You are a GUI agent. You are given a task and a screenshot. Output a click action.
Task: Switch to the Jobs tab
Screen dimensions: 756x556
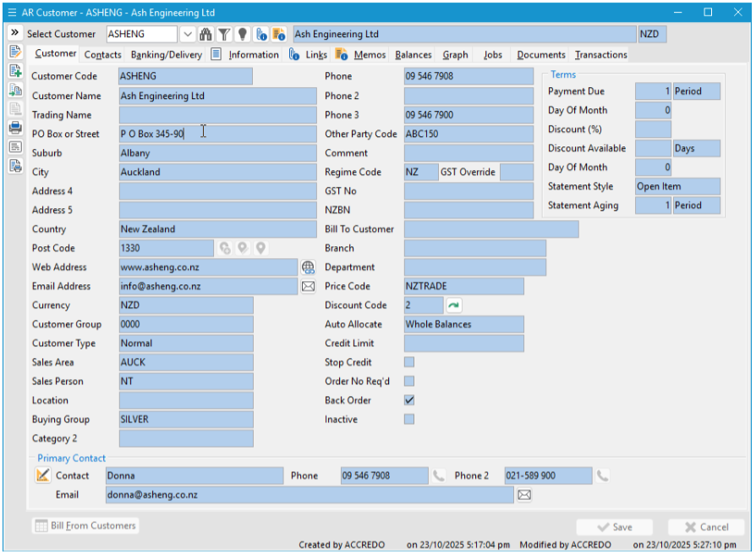[493, 54]
